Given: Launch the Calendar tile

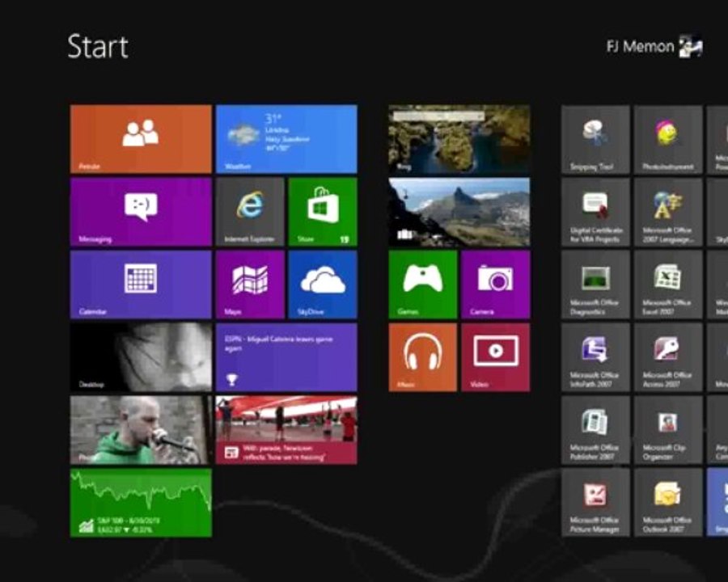Looking at the screenshot, I should point(141,285).
